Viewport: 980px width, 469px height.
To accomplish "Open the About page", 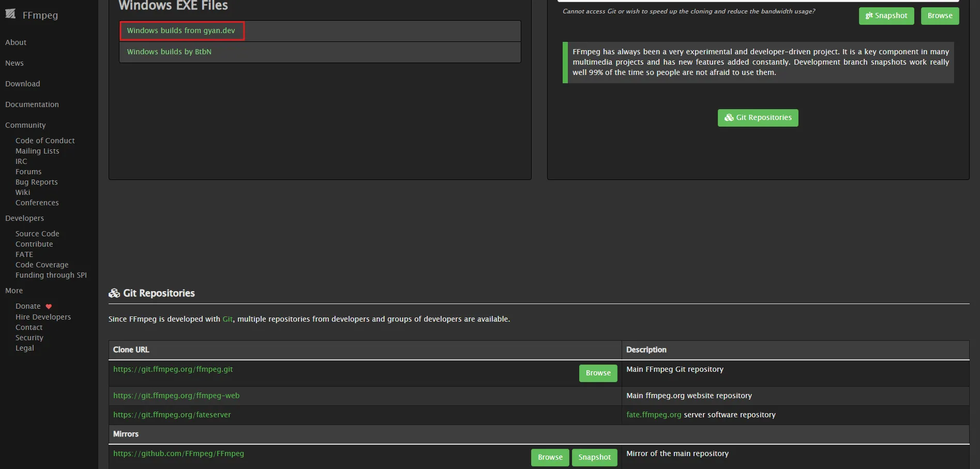I will click(16, 42).
